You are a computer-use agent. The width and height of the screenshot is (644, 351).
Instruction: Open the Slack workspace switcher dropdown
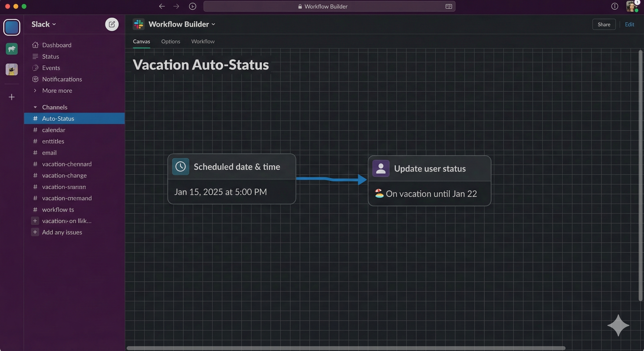(54, 24)
